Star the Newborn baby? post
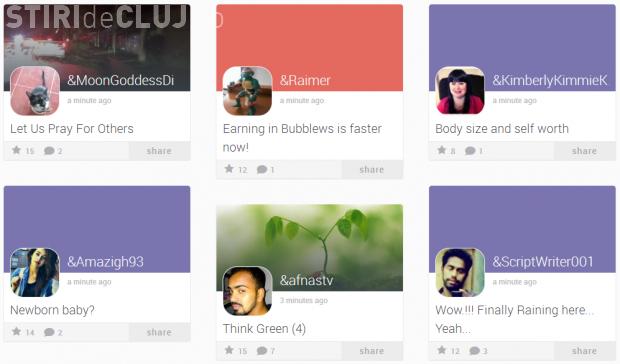The height and width of the screenshot is (364, 620). point(16,332)
